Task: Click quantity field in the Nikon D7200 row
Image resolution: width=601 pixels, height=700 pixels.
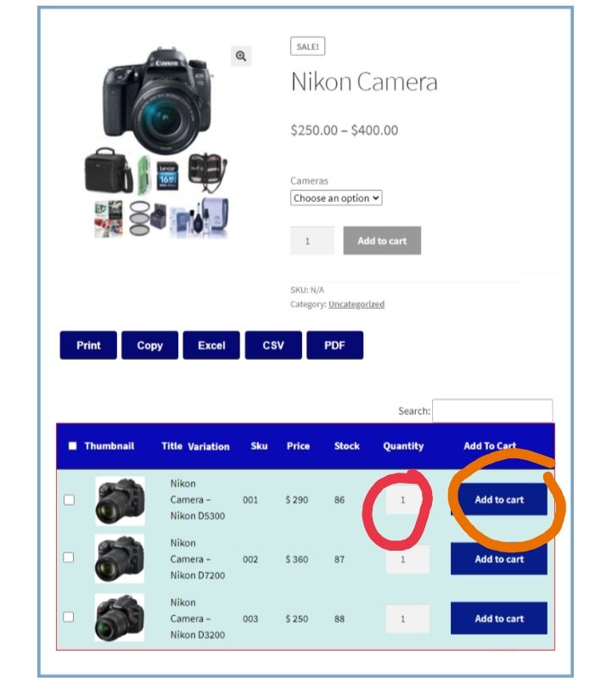Action: click(x=407, y=559)
